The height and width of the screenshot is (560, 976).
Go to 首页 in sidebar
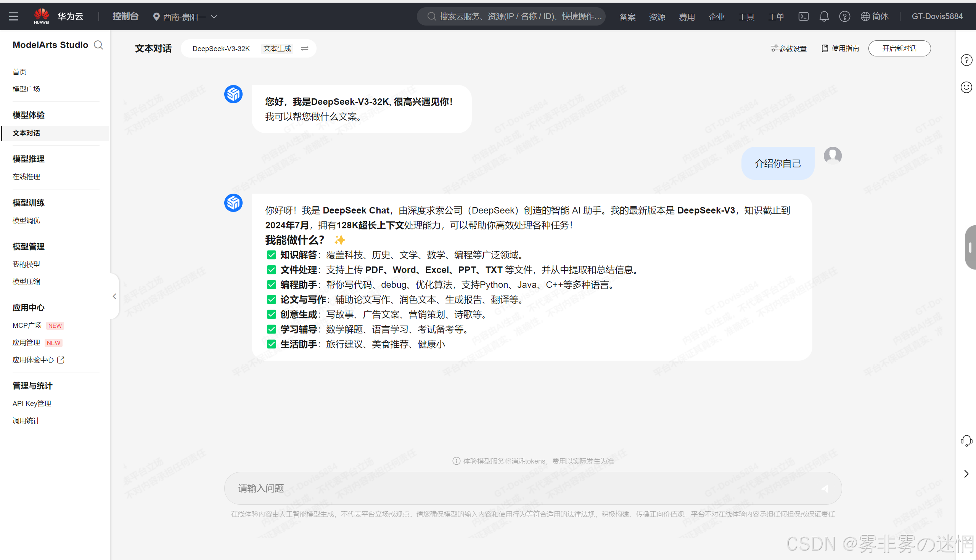coord(19,72)
